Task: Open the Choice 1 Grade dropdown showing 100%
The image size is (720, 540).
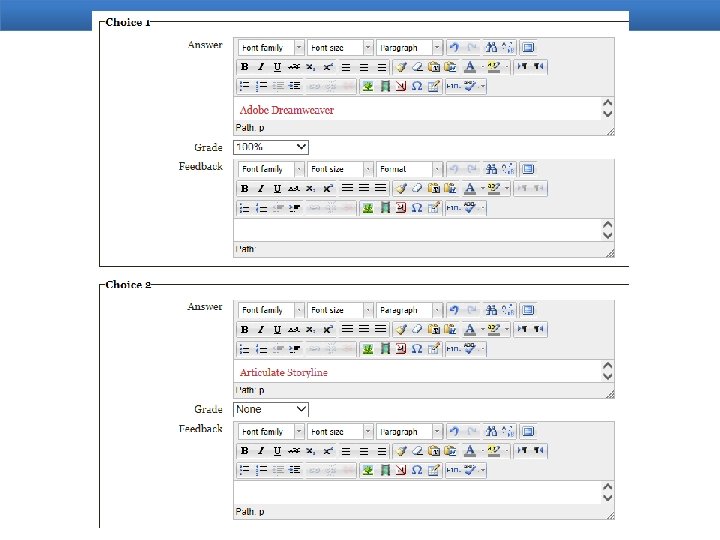Action: coord(271,147)
